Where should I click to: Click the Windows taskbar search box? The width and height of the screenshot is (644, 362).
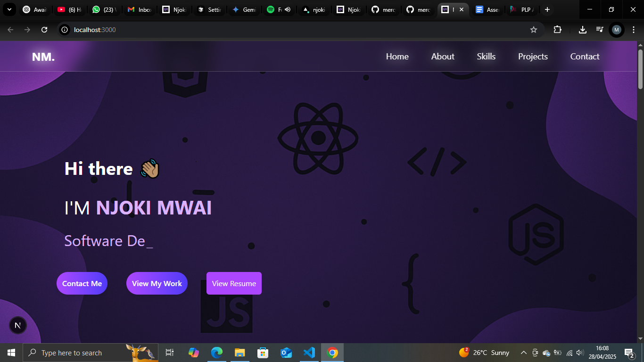(x=91, y=353)
